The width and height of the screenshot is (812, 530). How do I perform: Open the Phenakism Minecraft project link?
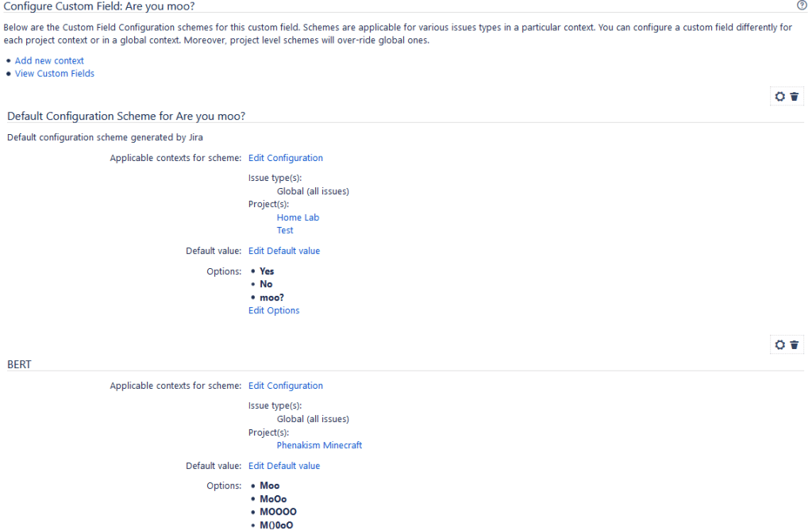click(x=319, y=445)
